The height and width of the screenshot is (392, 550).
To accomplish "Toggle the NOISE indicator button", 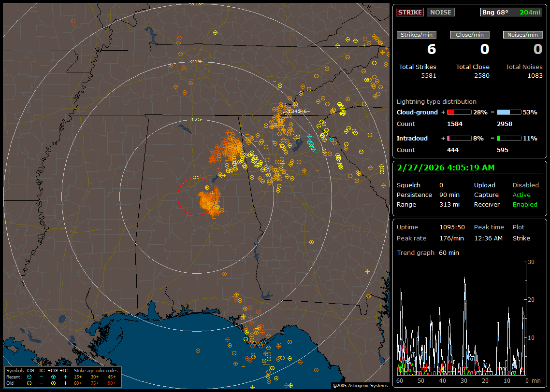I will point(440,12).
